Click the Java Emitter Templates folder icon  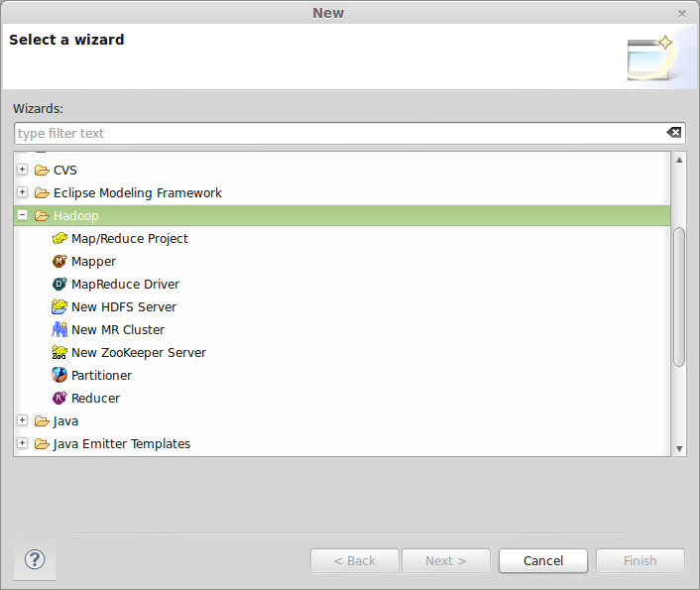[42, 444]
